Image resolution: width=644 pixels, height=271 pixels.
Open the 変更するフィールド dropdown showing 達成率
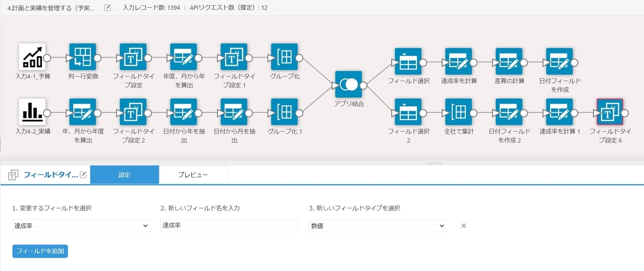(x=81, y=226)
